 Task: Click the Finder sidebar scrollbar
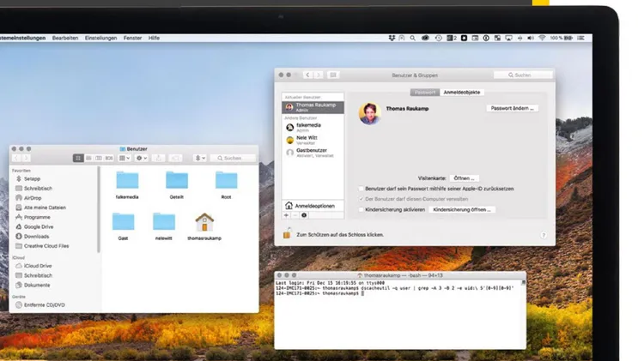(99, 209)
